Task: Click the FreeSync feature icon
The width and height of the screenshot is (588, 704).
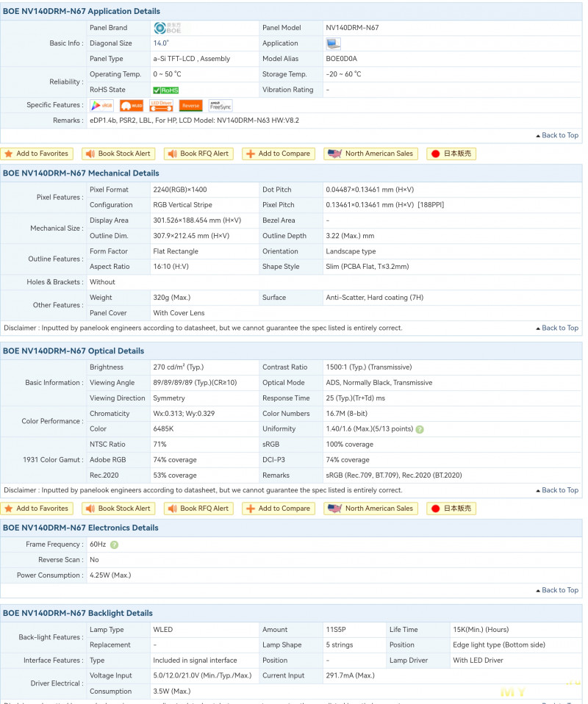Action: pyautogui.click(x=220, y=106)
